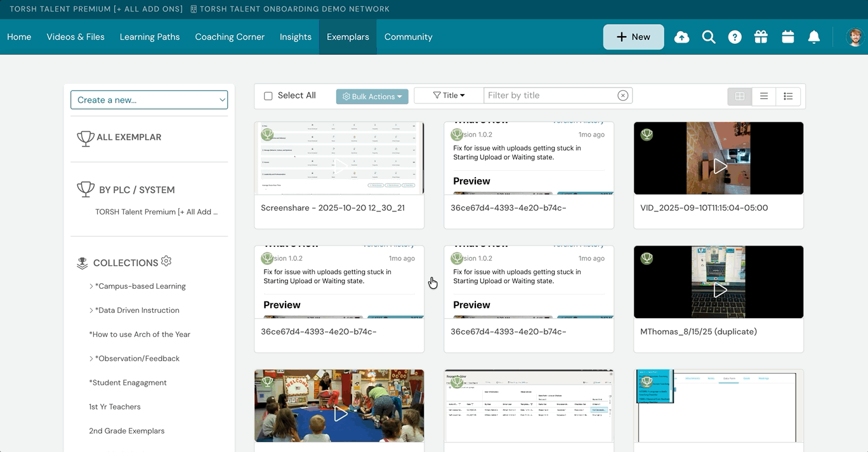Image resolution: width=868 pixels, height=452 pixels.
Task: Open notifications bell
Action: 814,37
